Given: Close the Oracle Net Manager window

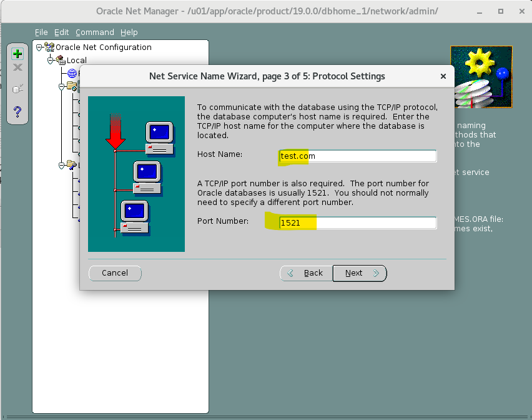Looking at the screenshot, I should coord(522,11).
